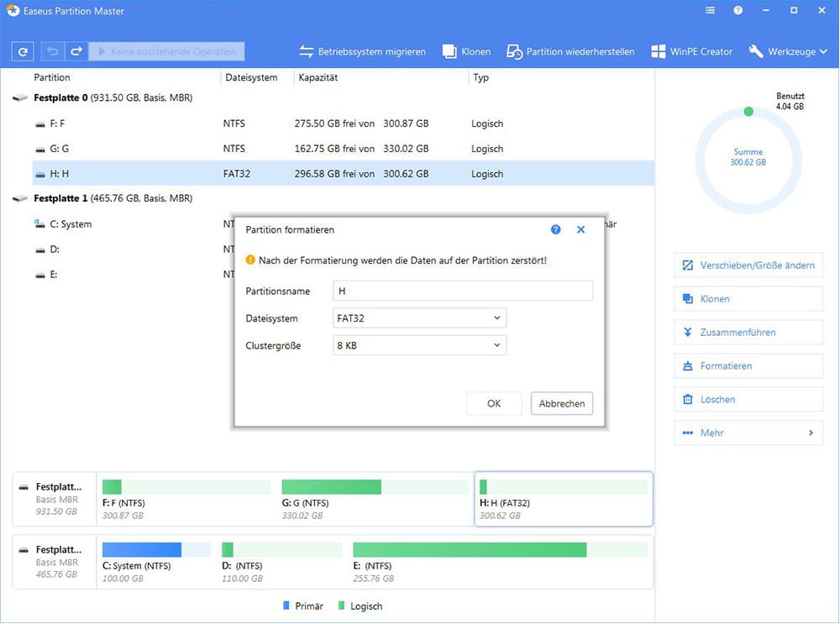
Task: Click the Dateisystem column header
Action: pos(251,77)
